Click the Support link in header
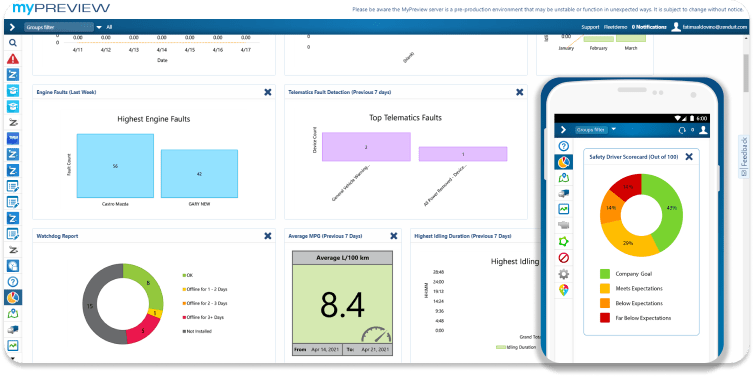 click(x=590, y=27)
